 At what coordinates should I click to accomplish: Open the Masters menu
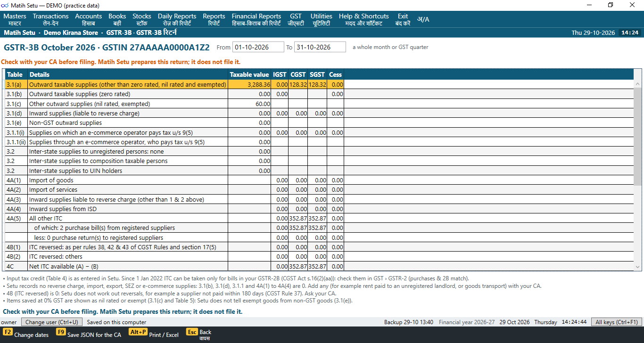pyautogui.click(x=15, y=19)
